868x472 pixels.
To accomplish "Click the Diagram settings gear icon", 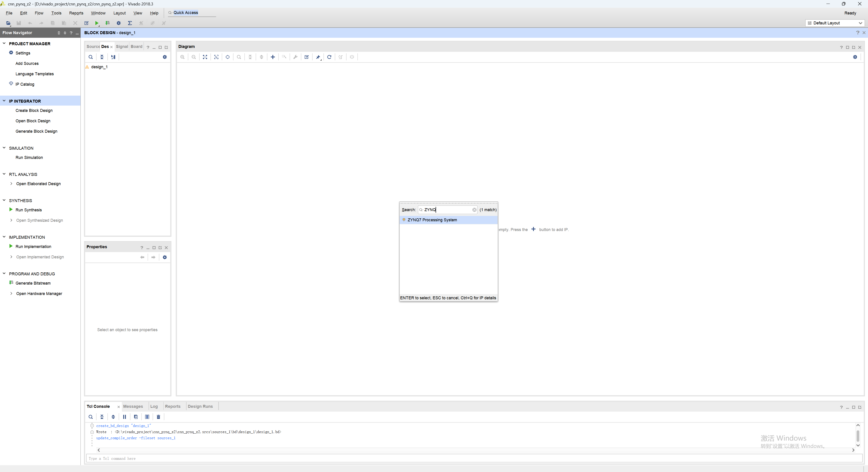I will click(x=855, y=57).
